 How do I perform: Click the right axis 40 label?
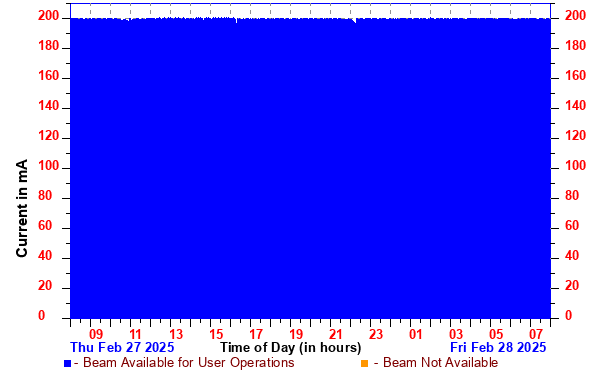coord(572,256)
